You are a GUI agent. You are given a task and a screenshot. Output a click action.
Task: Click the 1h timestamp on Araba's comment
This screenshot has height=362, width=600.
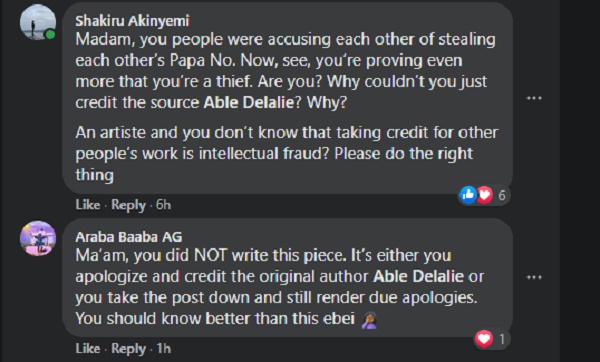(x=163, y=348)
